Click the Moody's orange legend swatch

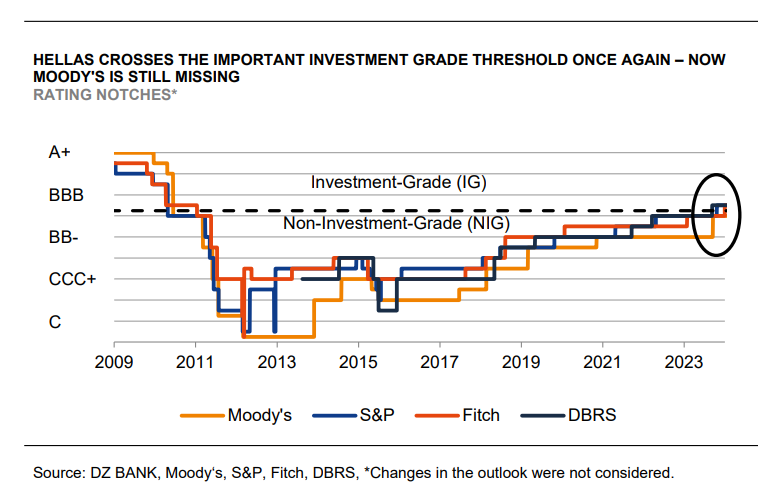click(200, 414)
